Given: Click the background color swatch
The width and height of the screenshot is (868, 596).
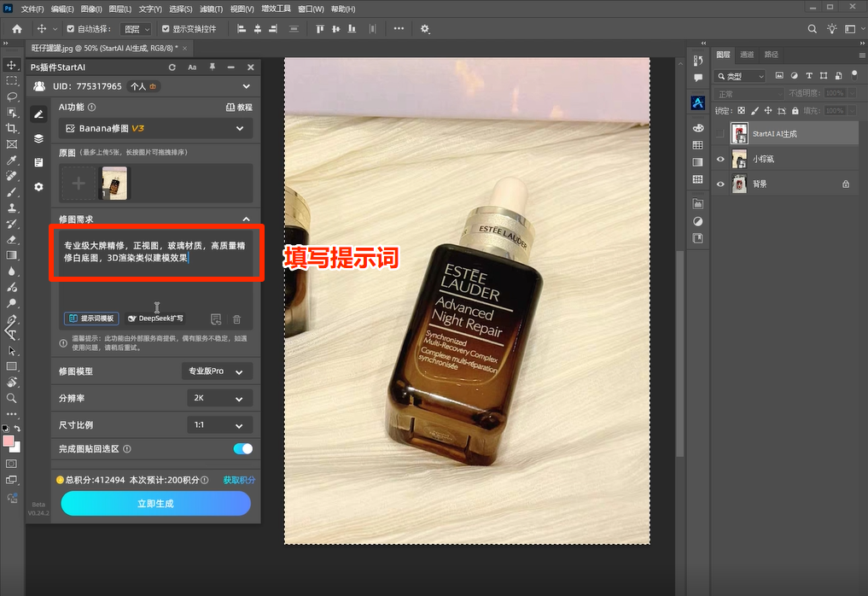Looking at the screenshot, I should (16, 447).
